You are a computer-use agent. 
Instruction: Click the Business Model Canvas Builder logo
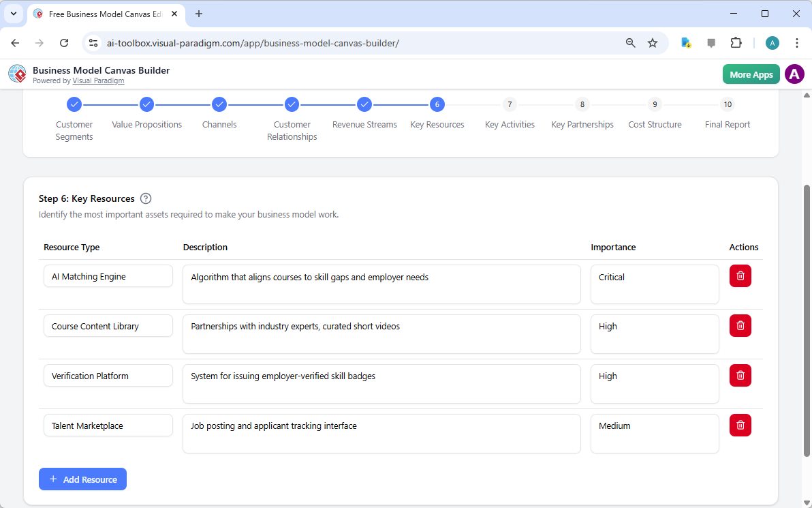tap(17, 73)
